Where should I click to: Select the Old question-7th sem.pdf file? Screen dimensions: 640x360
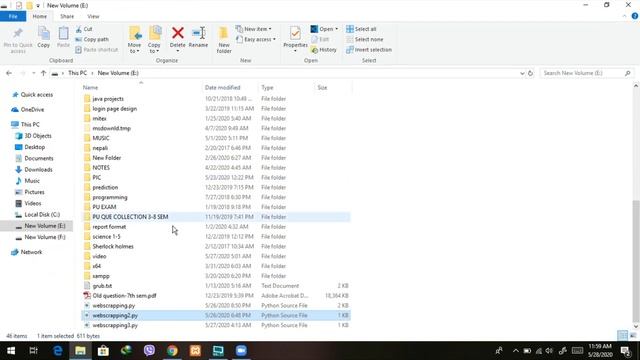216,296
